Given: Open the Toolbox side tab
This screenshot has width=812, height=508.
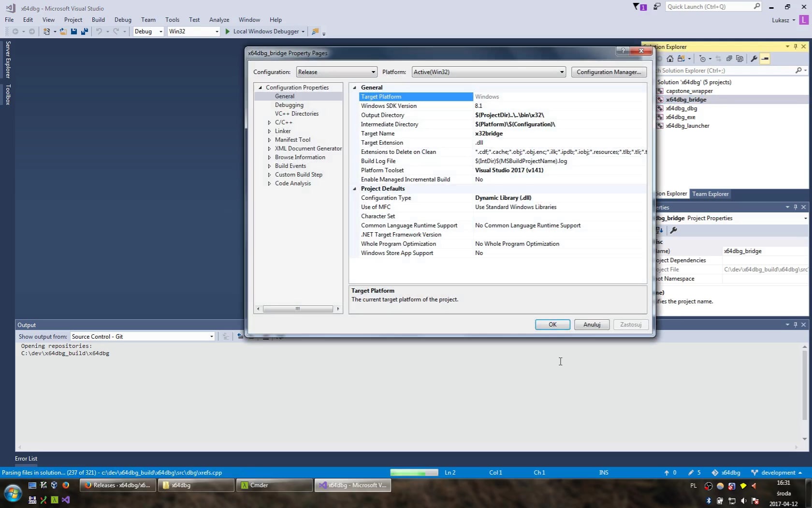Looking at the screenshot, I should coord(8,94).
